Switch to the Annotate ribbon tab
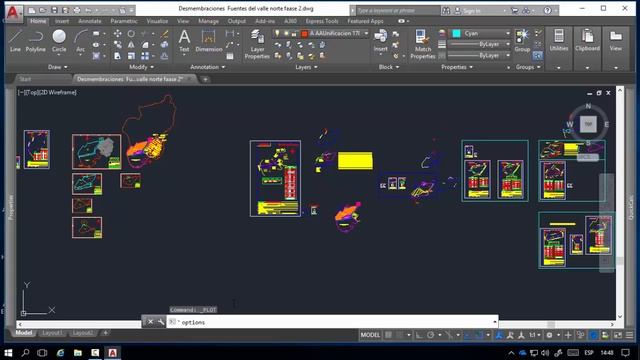 90,21
